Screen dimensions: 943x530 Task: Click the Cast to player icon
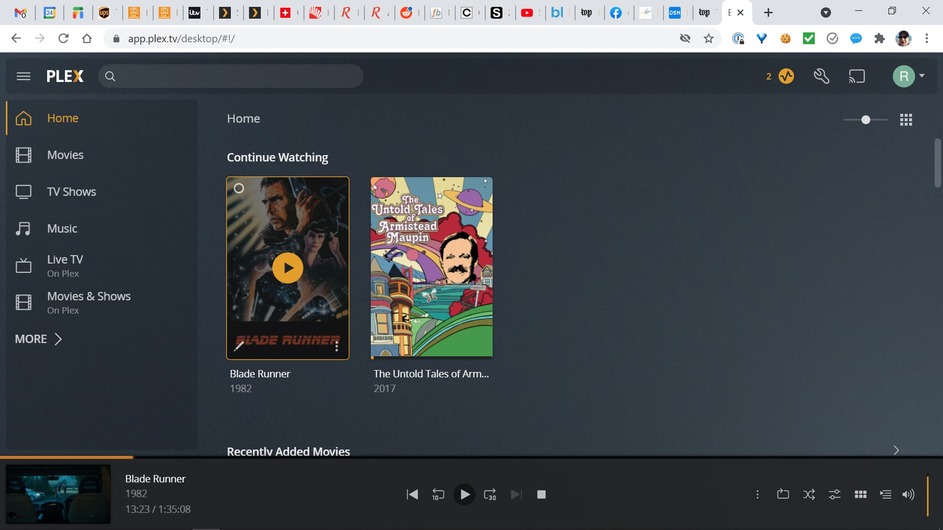click(x=857, y=76)
